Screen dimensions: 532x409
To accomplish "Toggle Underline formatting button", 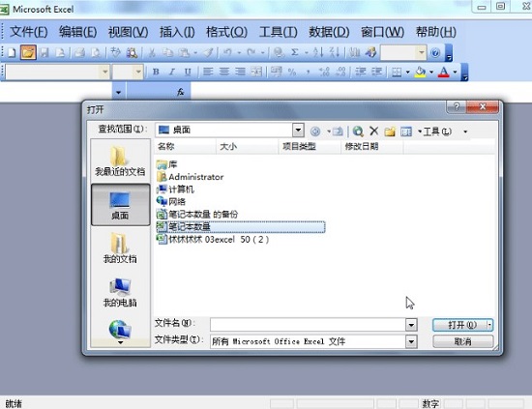I will click(x=188, y=72).
